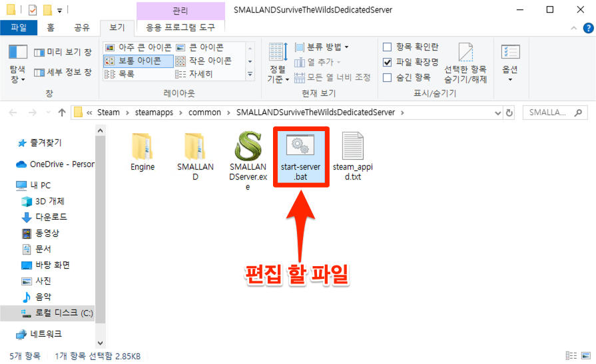Click hide selected items (선택한 항목 숨기기/해제)

[x=465, y=63]
